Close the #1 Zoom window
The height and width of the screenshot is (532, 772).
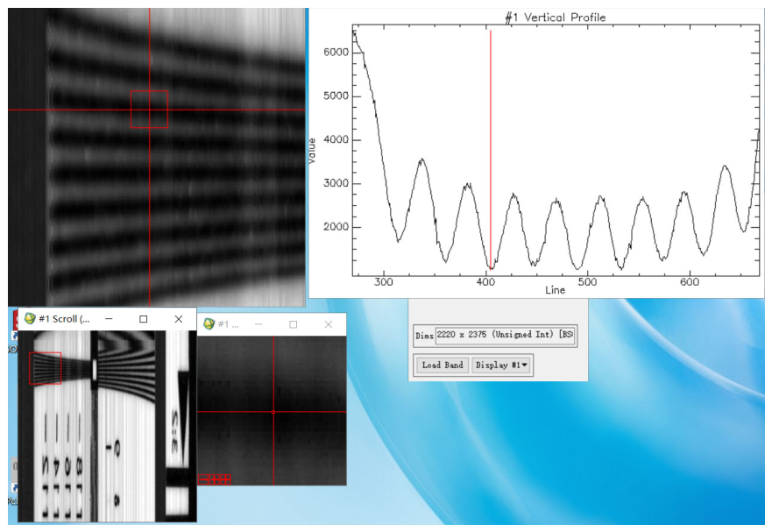click(x=329, y=324)
